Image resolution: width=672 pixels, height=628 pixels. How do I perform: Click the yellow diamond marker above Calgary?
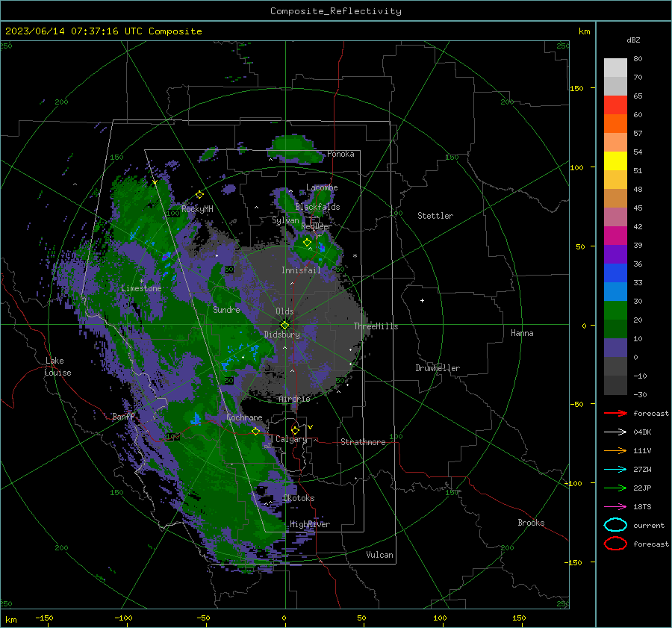coord(295,430)
